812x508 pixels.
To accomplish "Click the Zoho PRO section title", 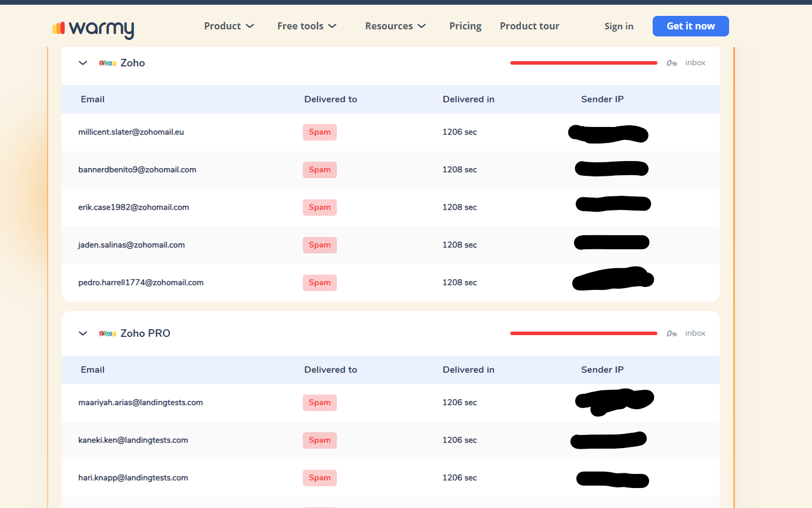I will [x=145, y=333].
